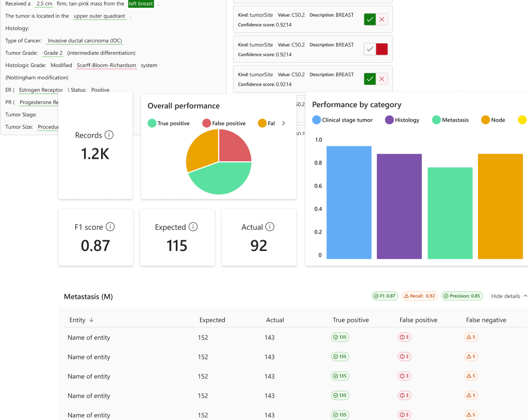Viewport: 528px width, 420px height.
Task: Click the info icon next to F1 score
Action: 110,227
